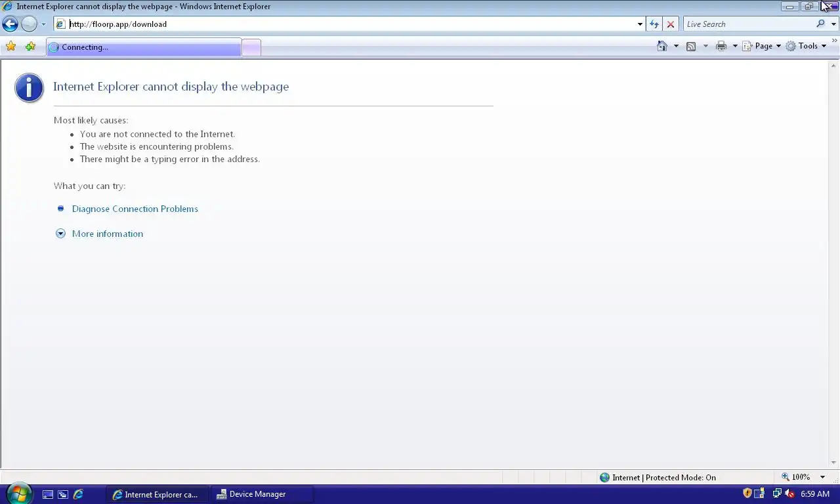The height and width of the screenshot is (504, 840).
Task: Click the Print icon
Action: pos(721,46)
